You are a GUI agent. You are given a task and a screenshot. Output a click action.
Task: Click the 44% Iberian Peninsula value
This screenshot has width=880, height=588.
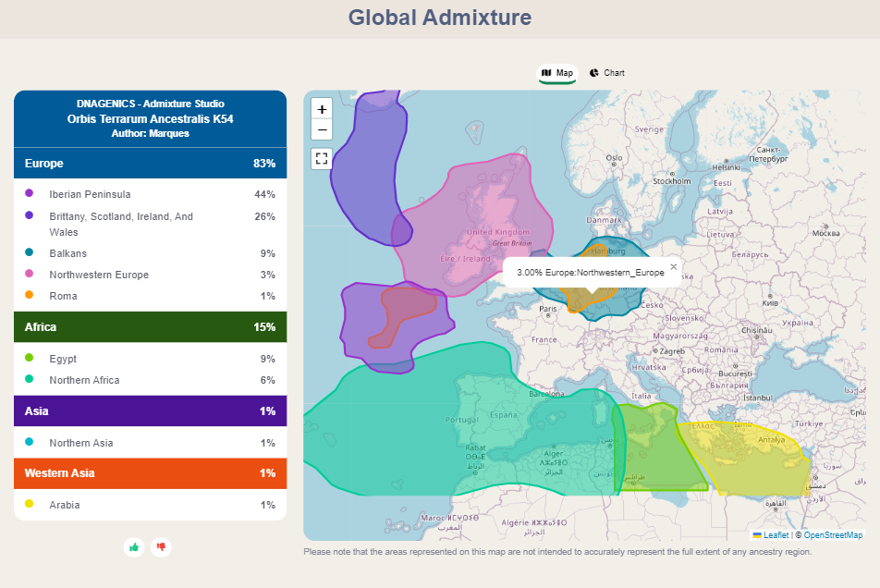point(265,194)
